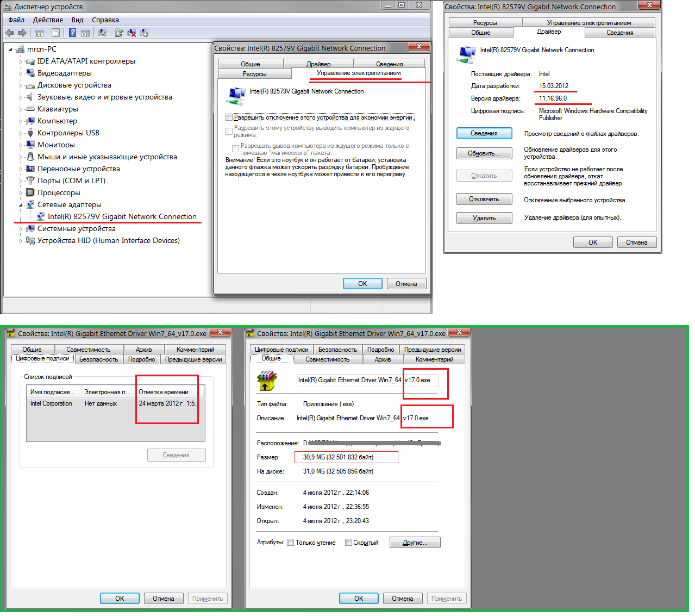
Task: Click Отмена in the driver tab dialog
Action: coord(637,242)
